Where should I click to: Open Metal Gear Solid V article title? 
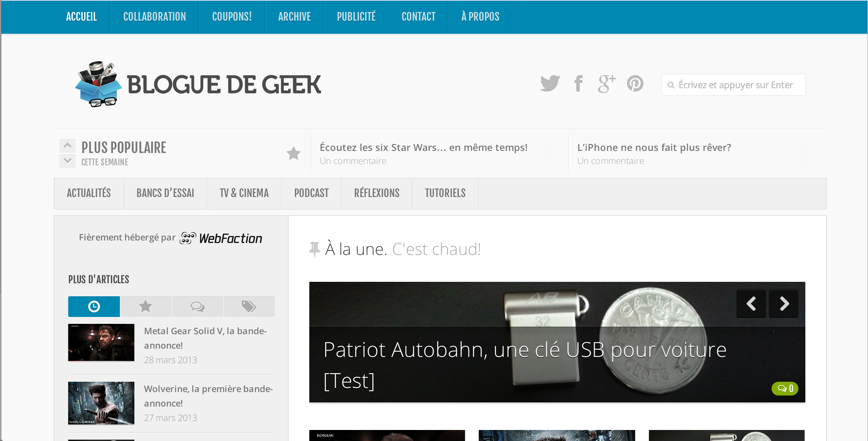coord(205,338)
